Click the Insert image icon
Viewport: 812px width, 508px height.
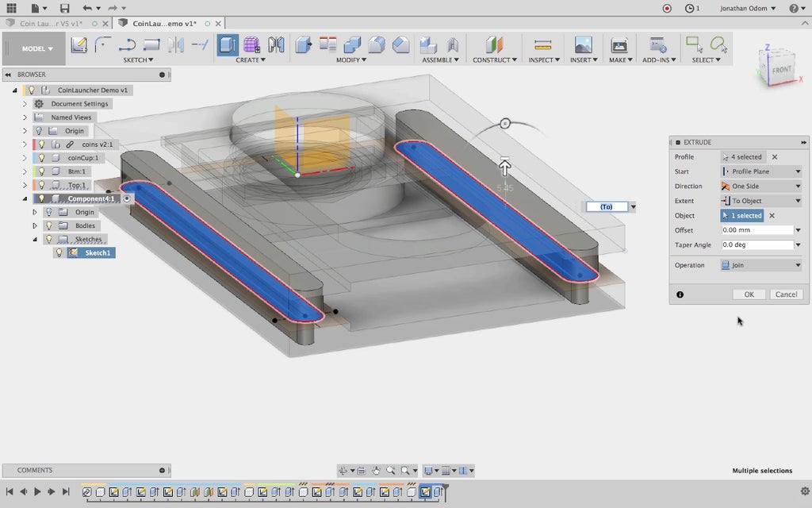pyautogui.click(x=583, y=45)
